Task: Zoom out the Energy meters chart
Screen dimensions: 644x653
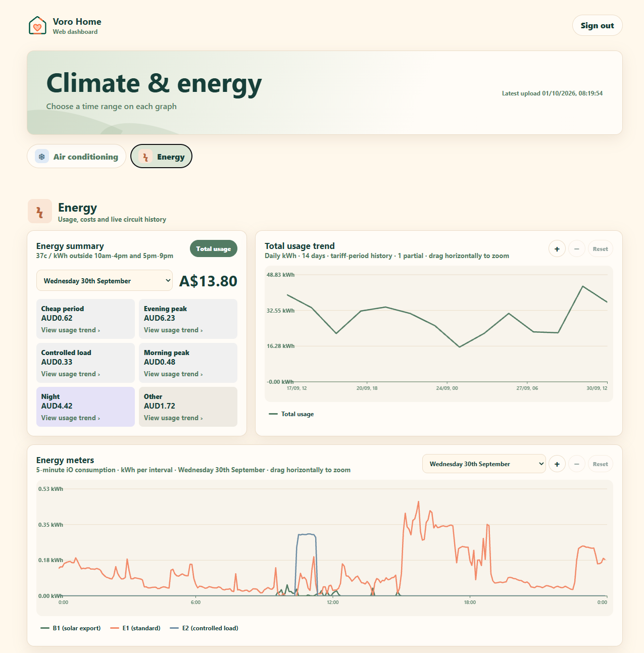Action: pyautogui.click(x=577, y=464)
